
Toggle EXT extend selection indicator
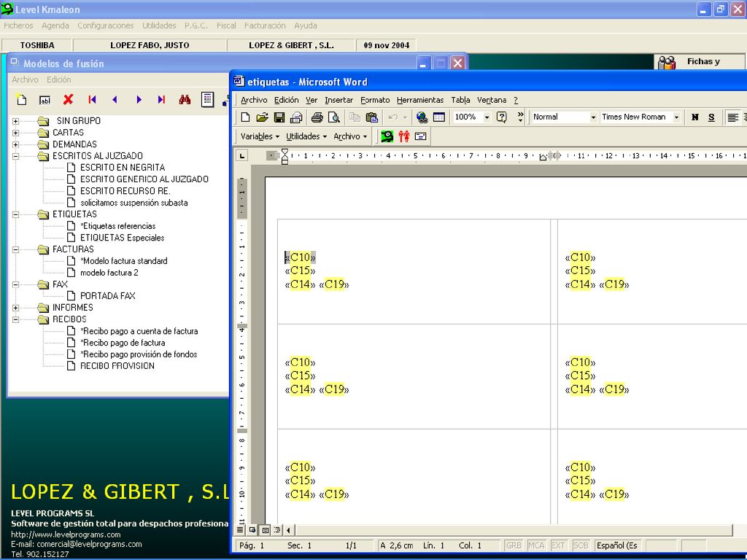click(558, 545)
